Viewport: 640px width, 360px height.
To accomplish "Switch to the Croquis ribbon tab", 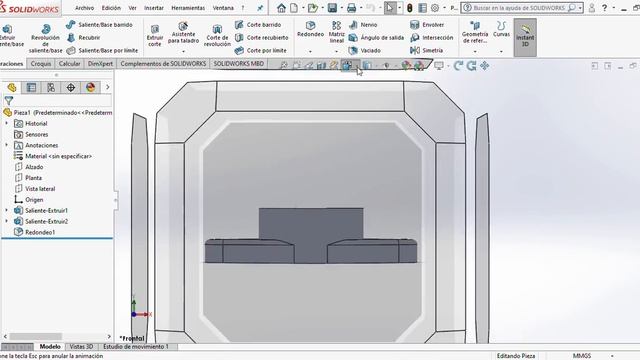I will pos(41,64).
